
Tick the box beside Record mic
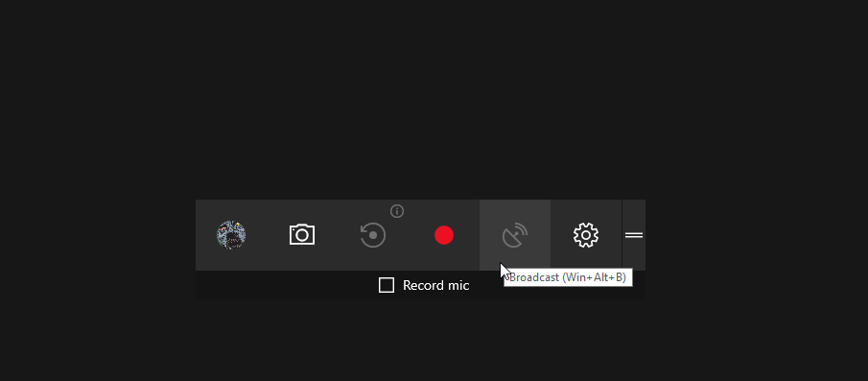click(387, 285)
